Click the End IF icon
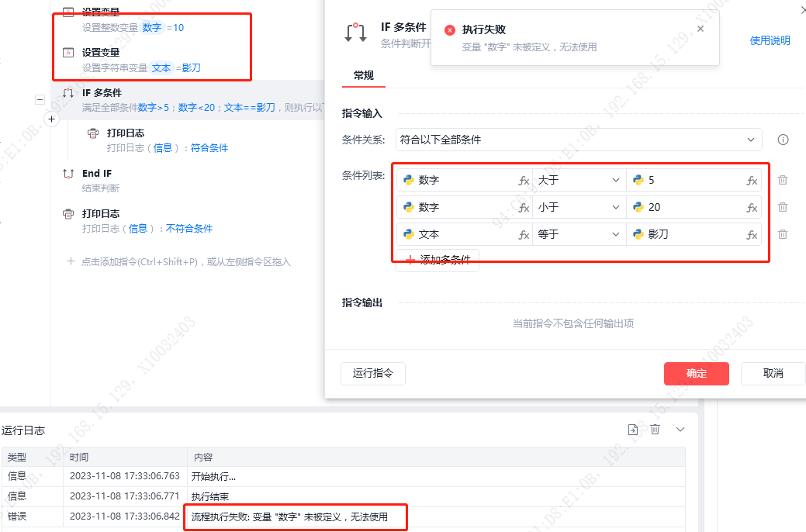 67,173
